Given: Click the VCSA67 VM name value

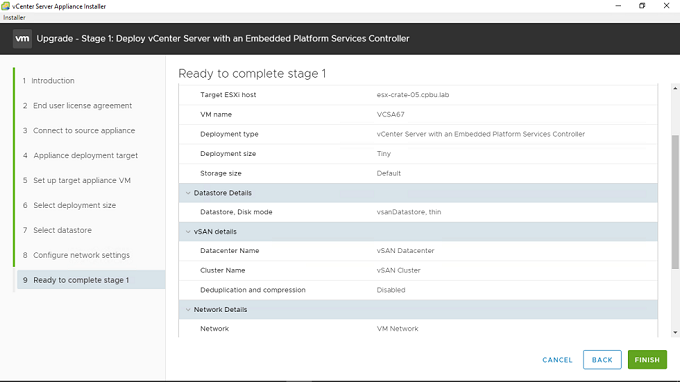Looking at the screenshot, I should point(390,114).
